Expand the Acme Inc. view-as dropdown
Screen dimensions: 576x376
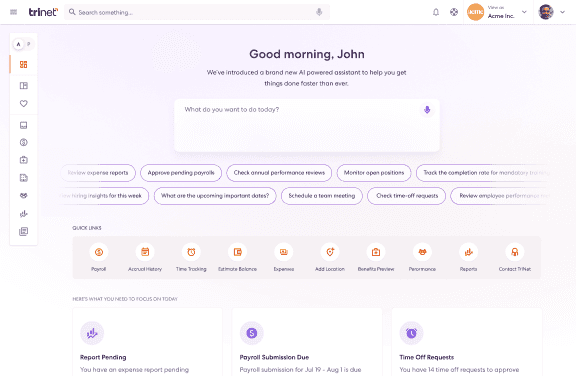524,12
